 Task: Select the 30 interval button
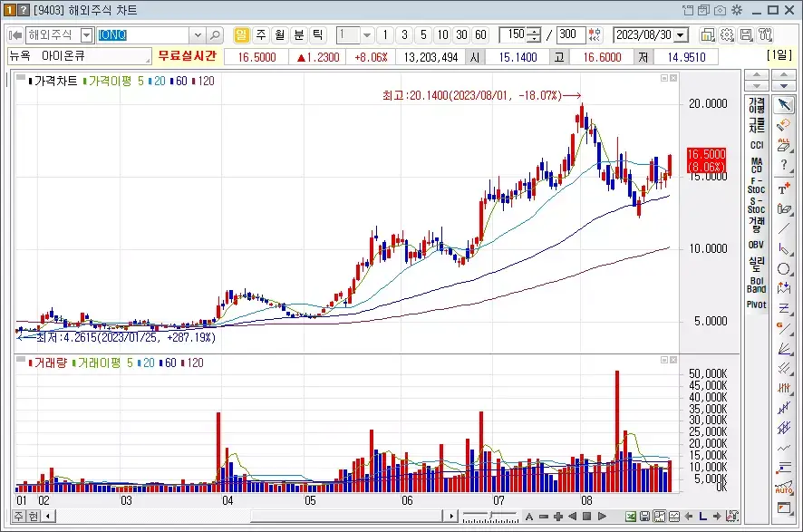click(461, 34)
